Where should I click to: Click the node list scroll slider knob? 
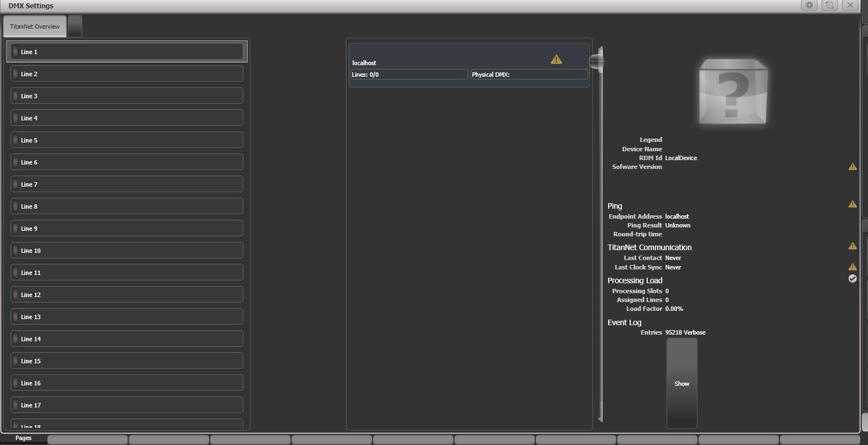[x=597, y=61]
